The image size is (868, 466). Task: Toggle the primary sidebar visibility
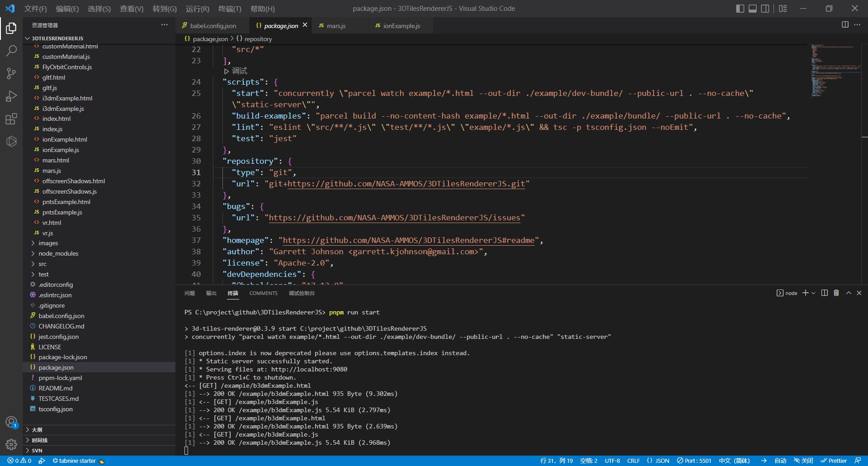pos(740,8)
